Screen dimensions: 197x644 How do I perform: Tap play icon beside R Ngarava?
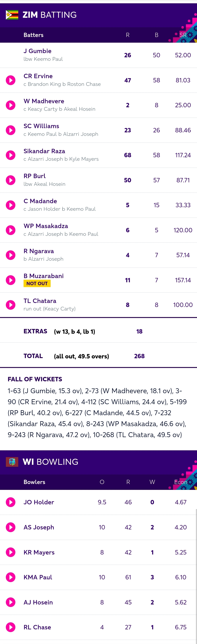tap(10, 255)
